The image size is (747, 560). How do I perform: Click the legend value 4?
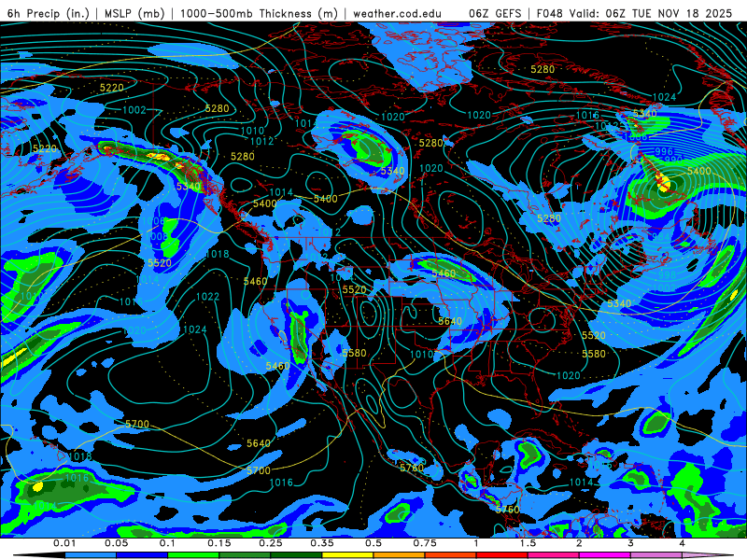click(x=682, y=543)
